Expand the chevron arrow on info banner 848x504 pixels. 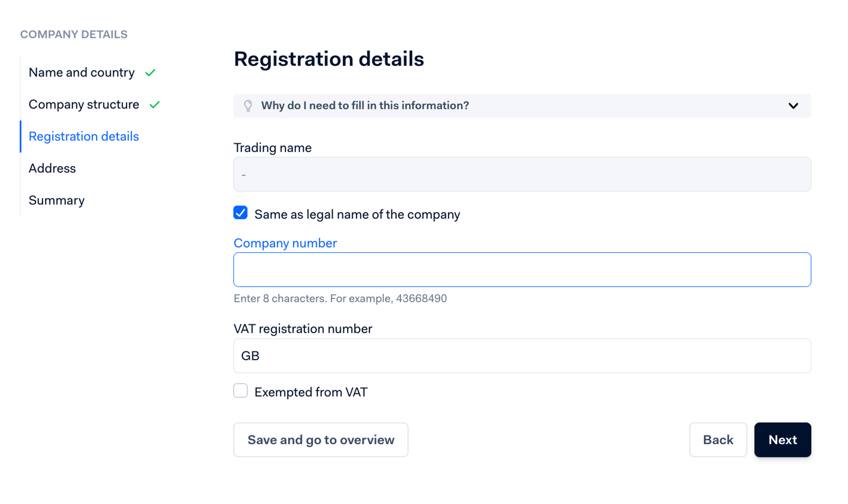tap(793, 106)
